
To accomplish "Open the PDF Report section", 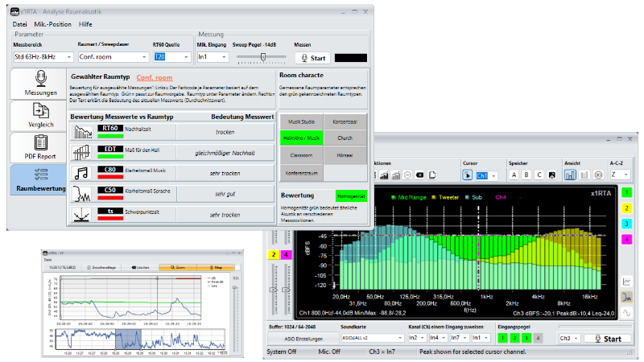I will [39, 147].
